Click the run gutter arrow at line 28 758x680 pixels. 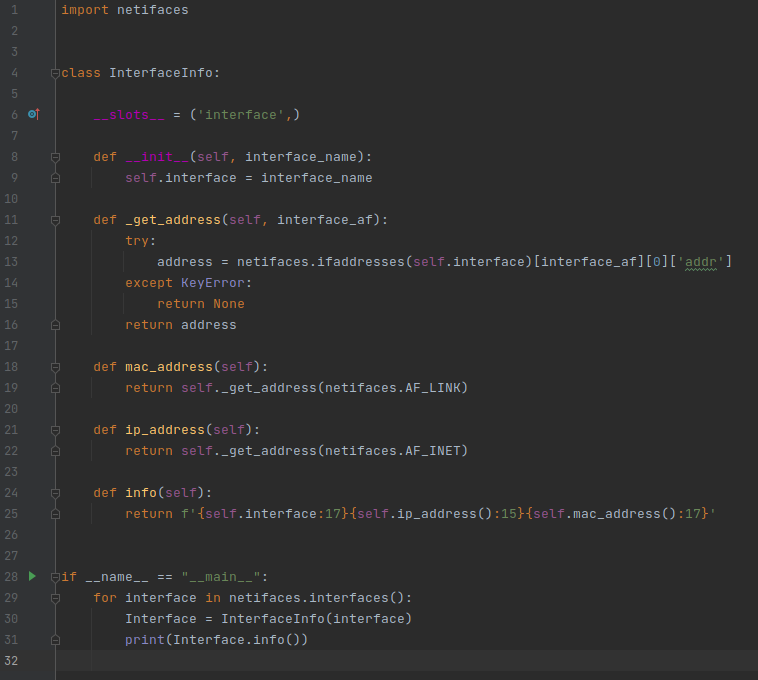click(x=32, y=576)
